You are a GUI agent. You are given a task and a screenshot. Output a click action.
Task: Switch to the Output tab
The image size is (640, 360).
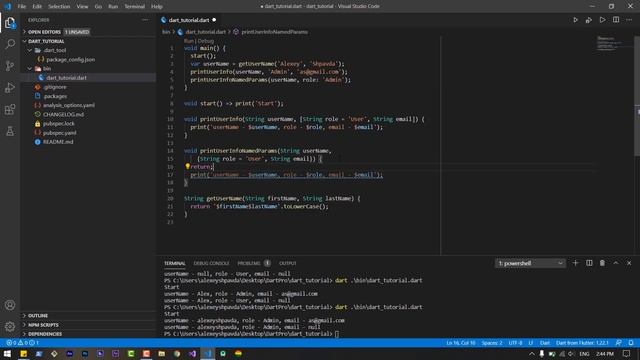287,263
